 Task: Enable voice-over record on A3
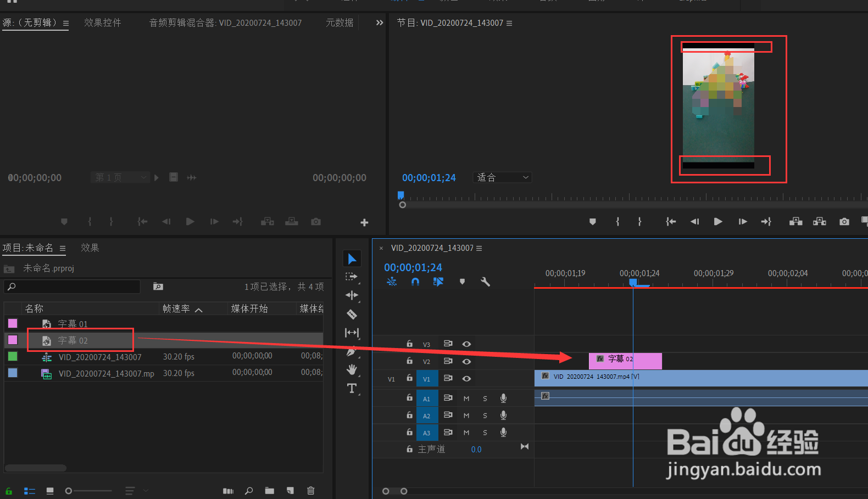(503, 433)
